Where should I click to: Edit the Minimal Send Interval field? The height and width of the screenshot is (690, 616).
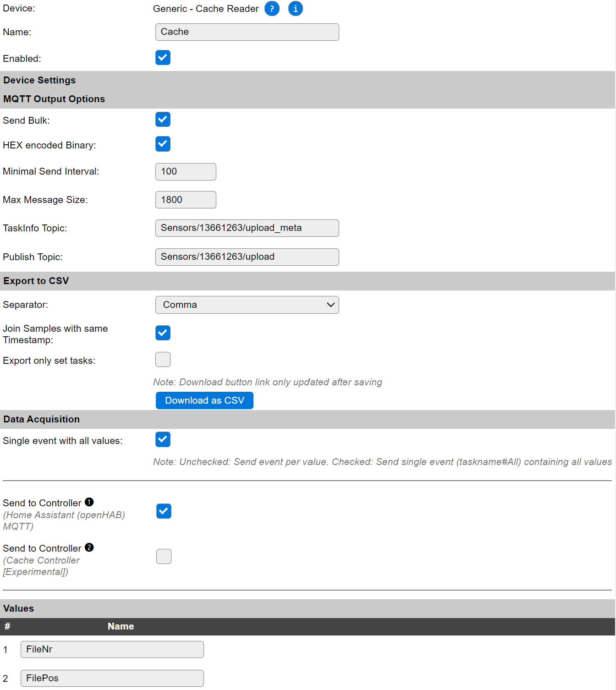click(186, 172)
